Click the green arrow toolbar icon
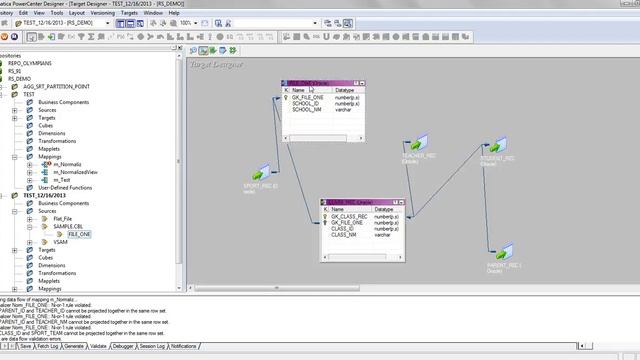 pyautogui.click(x=51, y=37)
